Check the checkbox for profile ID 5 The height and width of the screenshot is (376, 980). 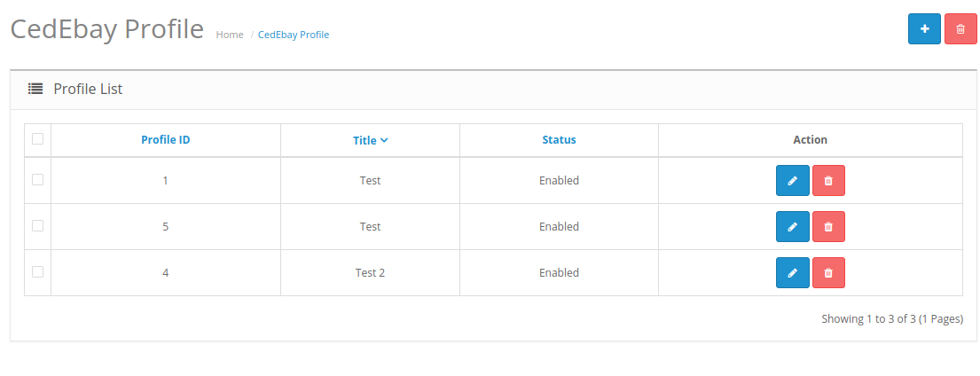tap(37, 225)
